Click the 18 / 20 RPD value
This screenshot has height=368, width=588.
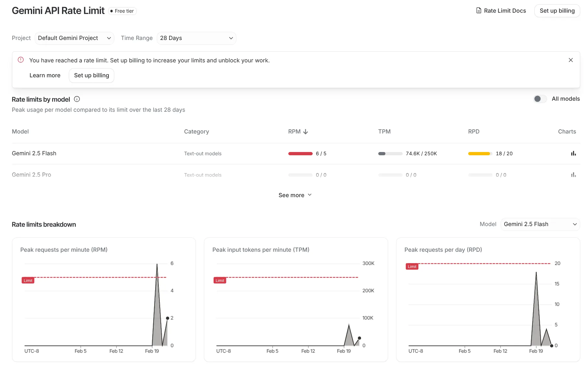click(x=504, y=154)
